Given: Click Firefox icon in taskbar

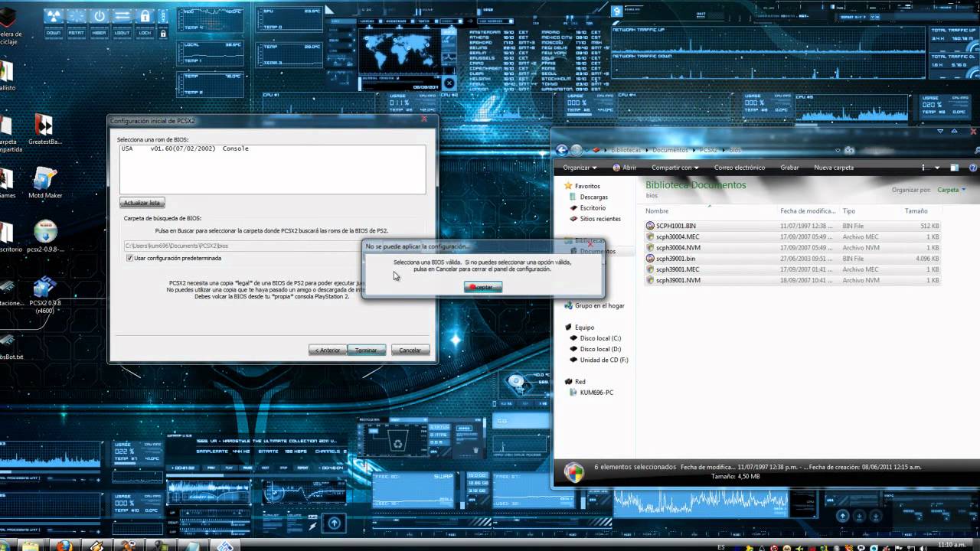Looking at the screenshot, I should [x=64, y=546].
